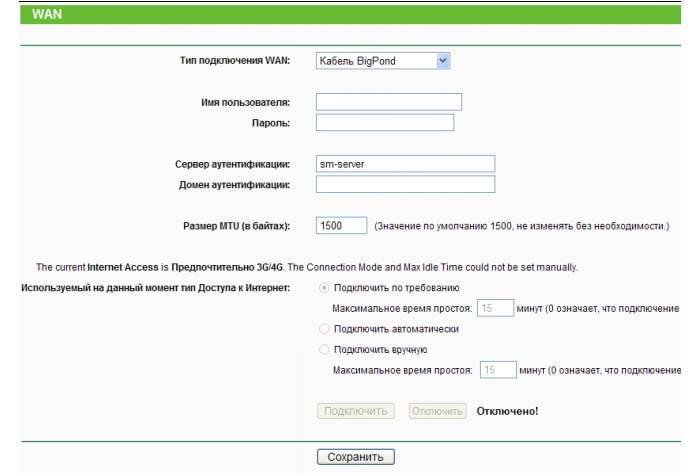This screenshot has width=700, height=473.
Task: Focus the Домен аутентификации input field
Action: point(405,184)
